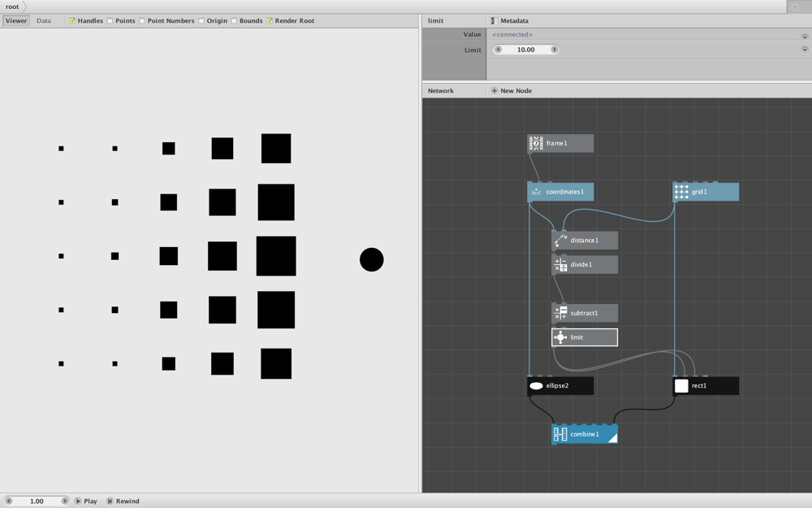The height and width of the screenshot is (508, 812).
Task: Increase the frame number with right arrow
Action: pos(65,501)
